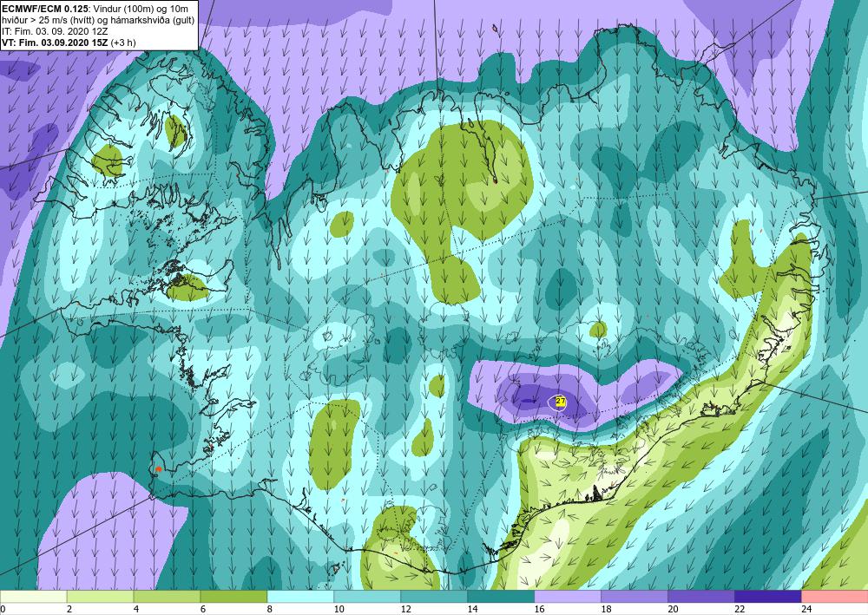Viewport: 868px width, 615px height.
Task: Pick the light lilac 16–18 m/s legend swatch
Action: point(568,597)
